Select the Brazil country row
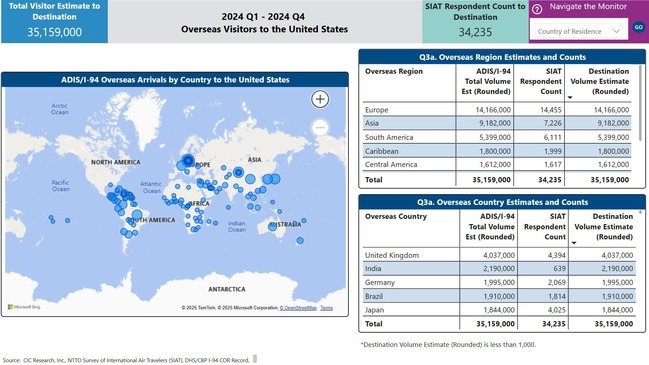This screenshot has width=649, height=365. [x=499, y=296]
